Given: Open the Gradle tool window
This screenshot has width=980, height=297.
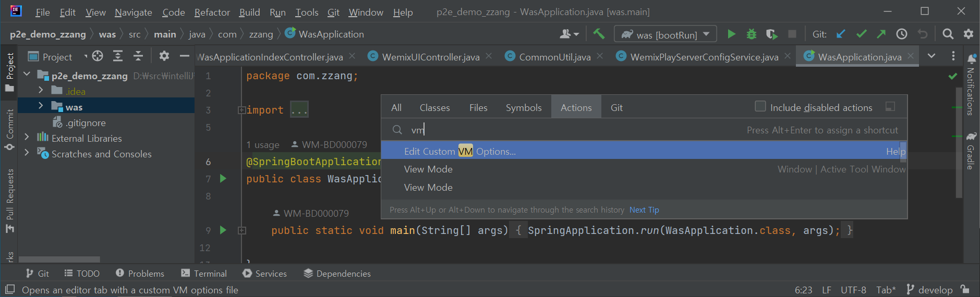Looking at the screenshot, I should (x=971, y=151).
